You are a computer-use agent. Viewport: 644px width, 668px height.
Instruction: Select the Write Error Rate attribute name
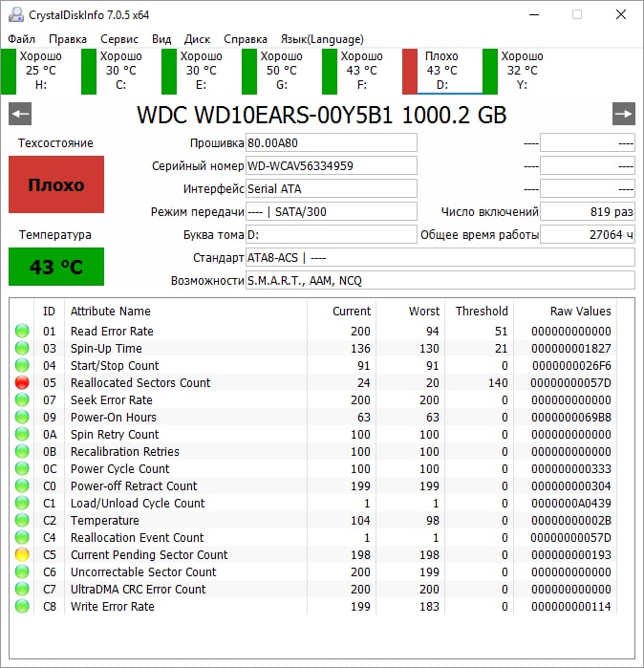(113, 606)
